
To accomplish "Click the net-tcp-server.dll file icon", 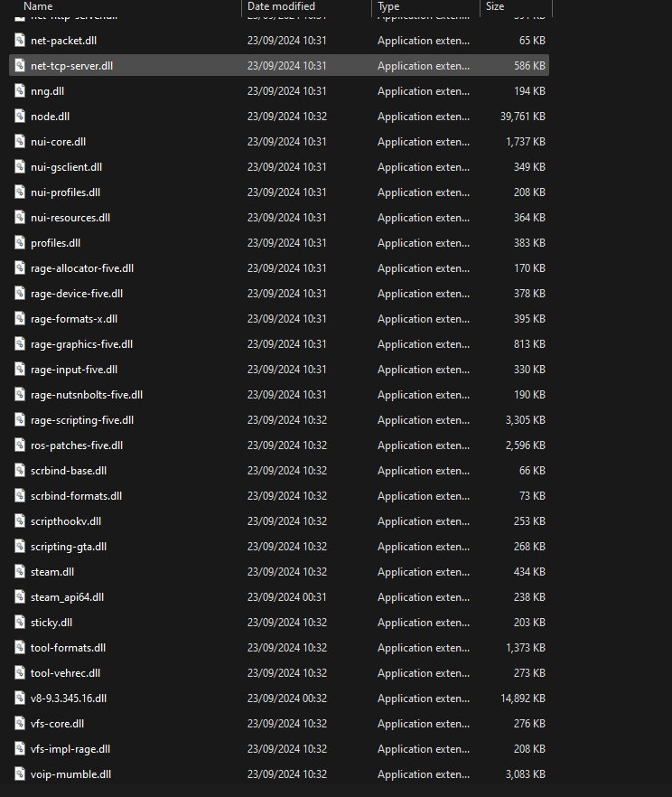I will (x=20, y=66).
